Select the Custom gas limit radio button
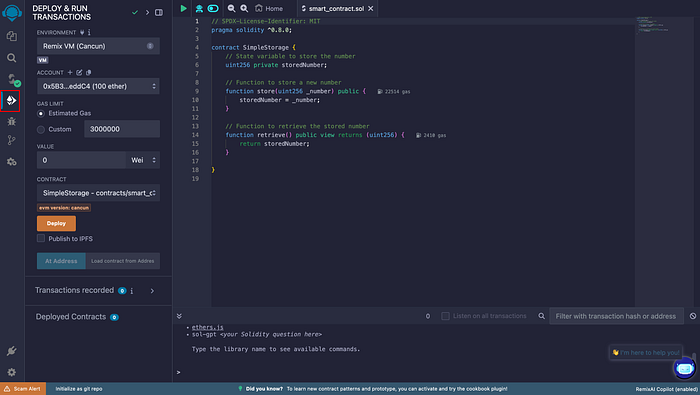Image resolution: width=700 pixels, height=395 pixels. [x=41, y=129]
